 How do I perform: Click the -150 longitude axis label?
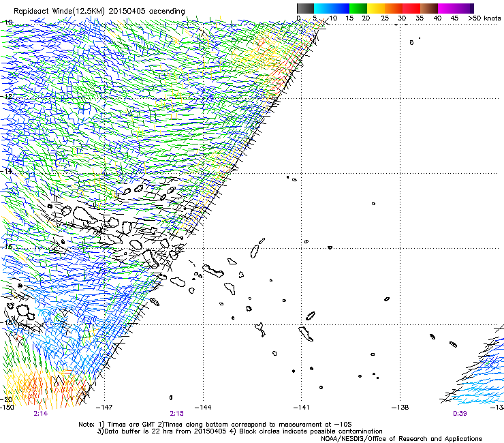[x=6, y=408]
